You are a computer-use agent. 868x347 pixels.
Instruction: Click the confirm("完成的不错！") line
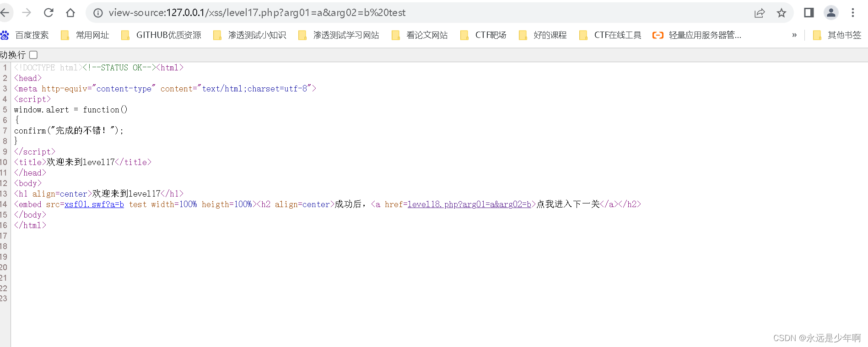tap(69, 131)
